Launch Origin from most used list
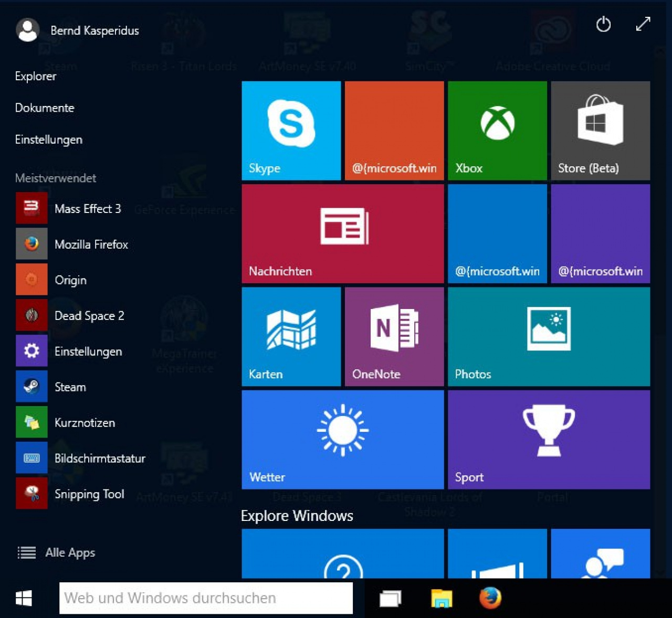Screen dimensions: 672x618 tap(51, 280)
